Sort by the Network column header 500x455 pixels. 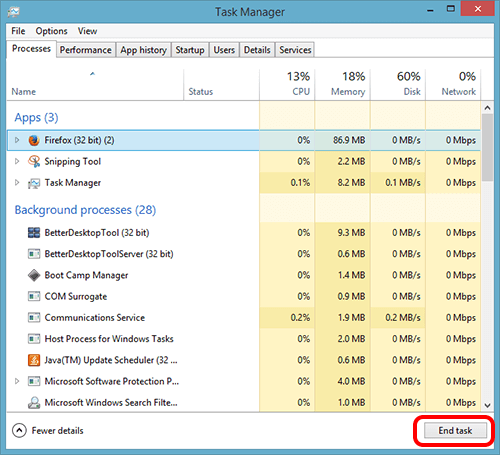click(453, 84)
